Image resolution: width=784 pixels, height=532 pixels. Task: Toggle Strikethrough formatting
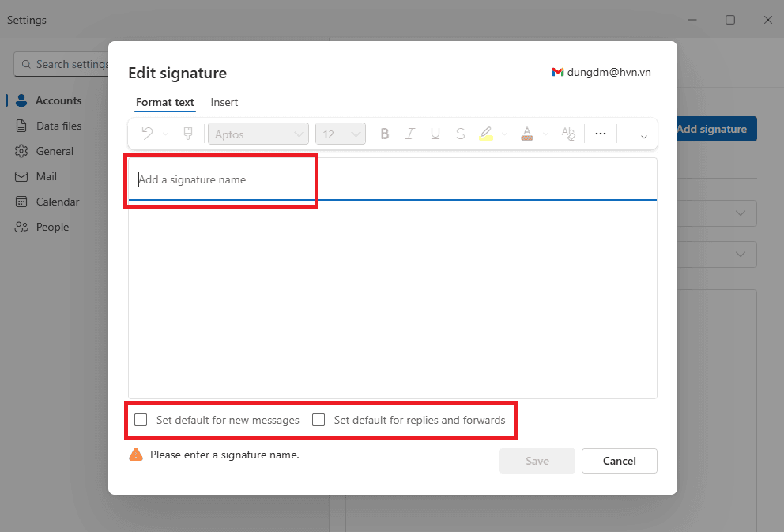click(461, 134)
